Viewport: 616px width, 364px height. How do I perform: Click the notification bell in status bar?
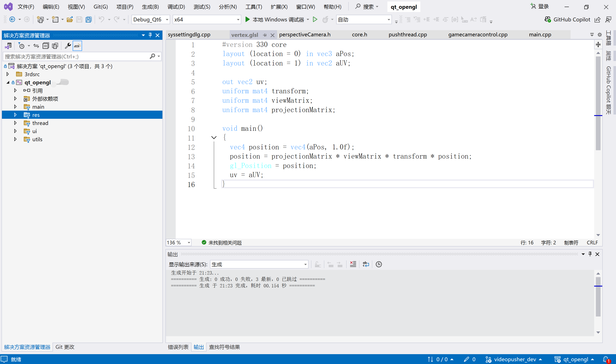(x=606, y=359)
